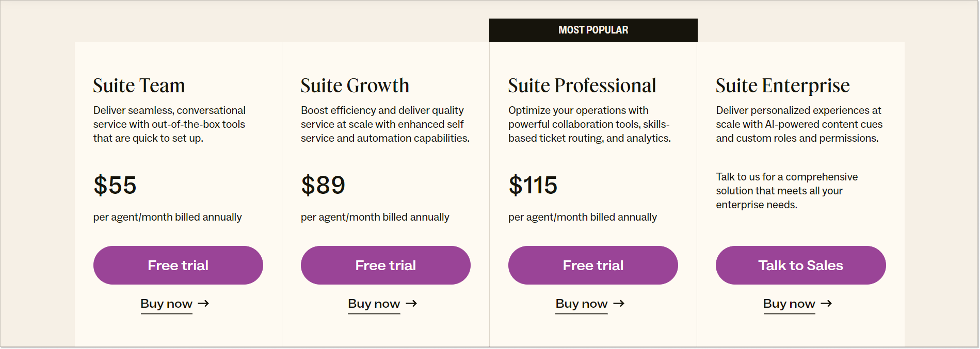Click the arrow icon beside Suite Enterprise's Buy now
This screenshot has height=349, width=980.
(826, 304)
